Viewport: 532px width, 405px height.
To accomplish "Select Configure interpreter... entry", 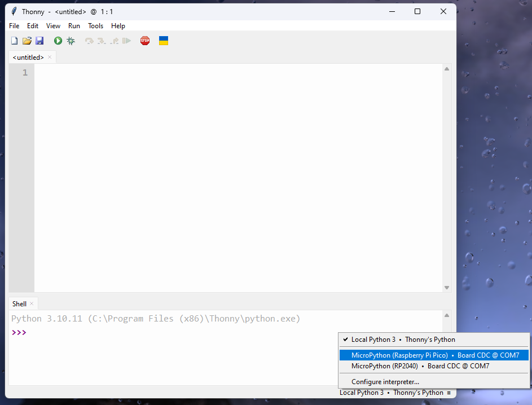I will (385, 382).
